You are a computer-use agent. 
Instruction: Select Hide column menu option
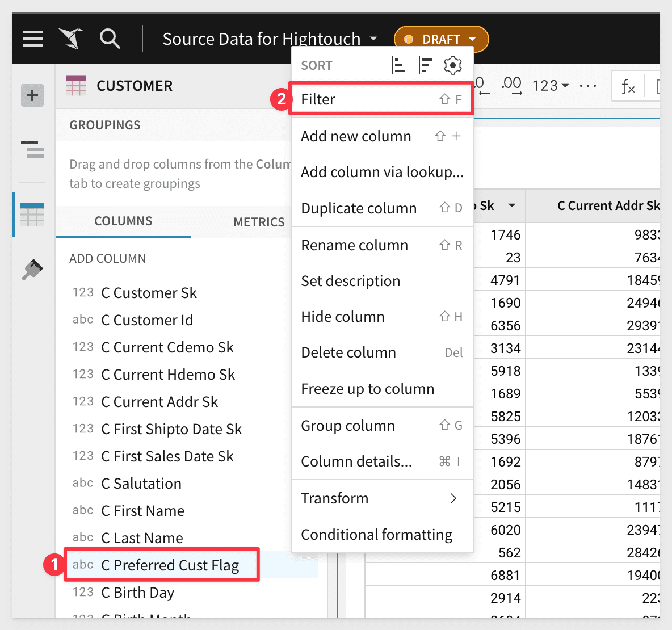pyautogui.click(x=343, y=317)
